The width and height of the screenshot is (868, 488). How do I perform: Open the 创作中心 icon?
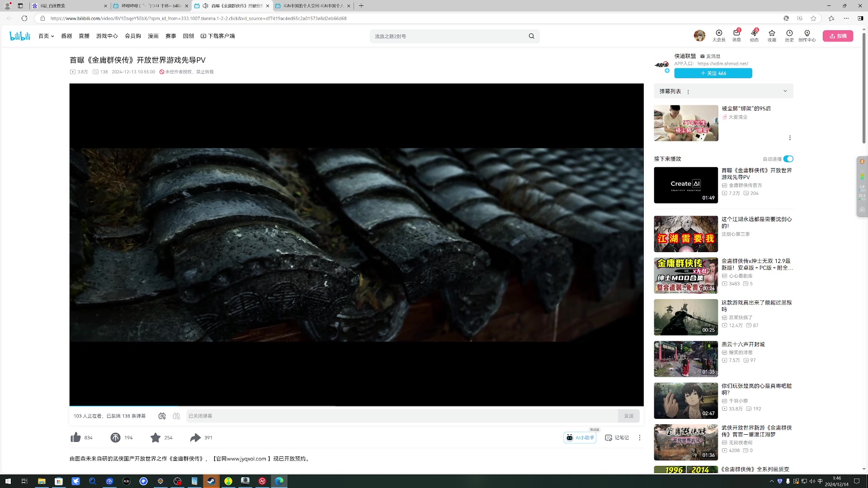click(807, 36)
